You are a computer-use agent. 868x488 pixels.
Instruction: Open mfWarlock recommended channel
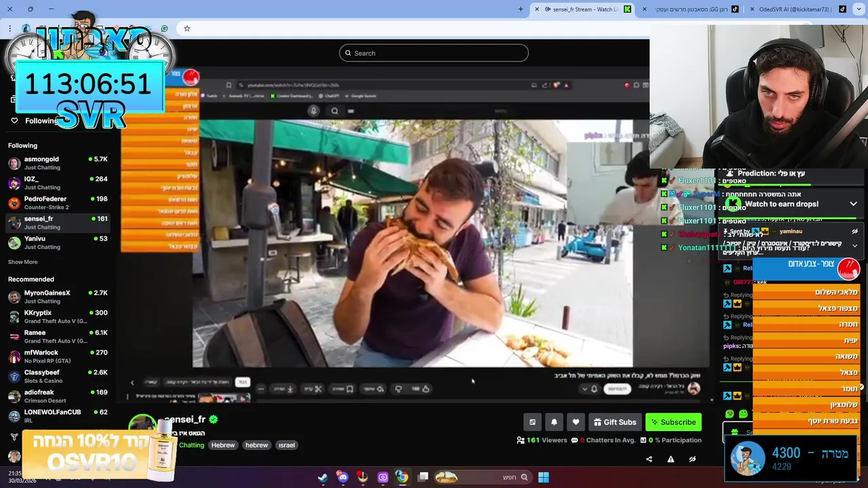58,357
